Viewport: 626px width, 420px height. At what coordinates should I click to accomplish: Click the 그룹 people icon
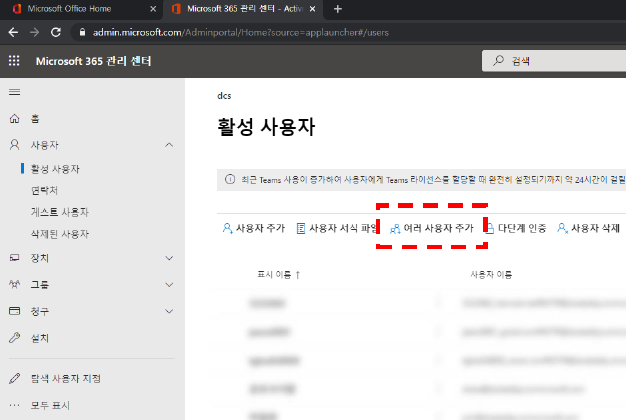[x=14, y=284]
